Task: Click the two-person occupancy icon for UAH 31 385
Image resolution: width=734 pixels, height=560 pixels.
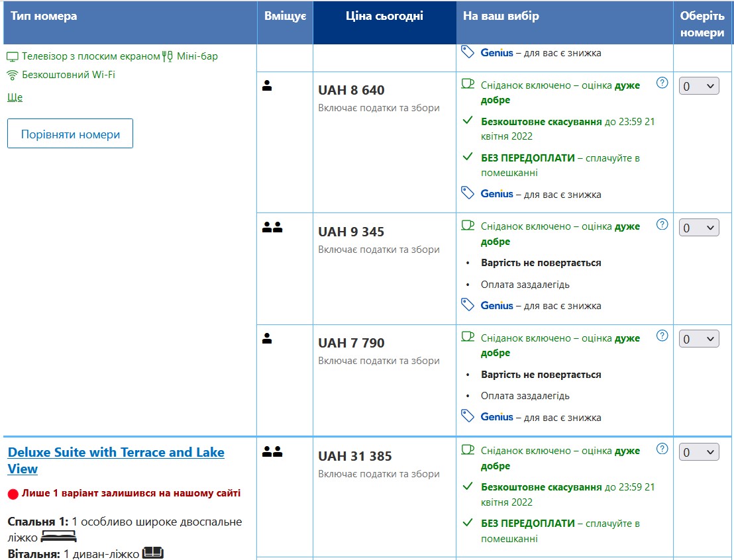Action: pyautogui.click(x=272, y=451)
